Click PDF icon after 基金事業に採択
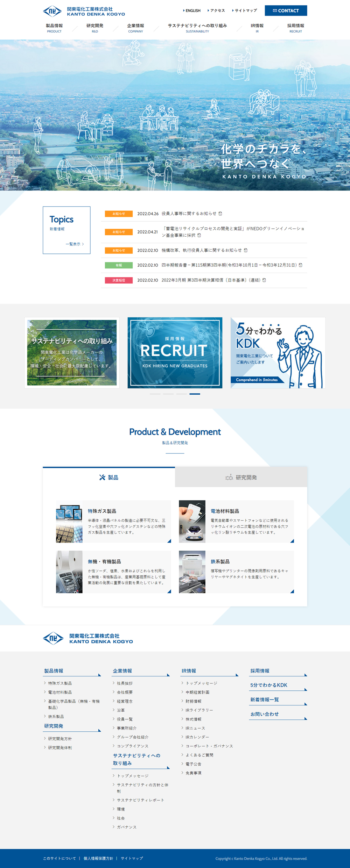Image resolution: width=350 pixels, height=868 pixels. [x=199, y=235]
